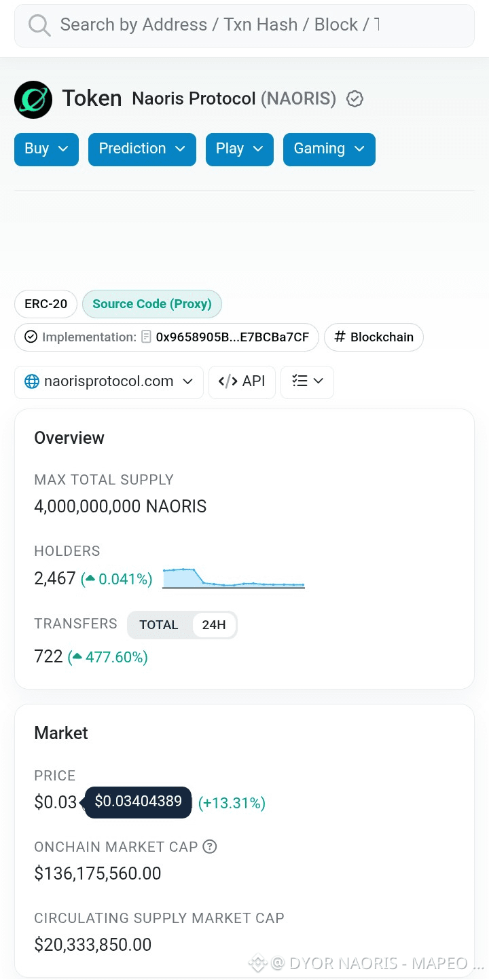Screen dimensions: 489x980
Task: Click the search magnifier icon
Action: 39,26
